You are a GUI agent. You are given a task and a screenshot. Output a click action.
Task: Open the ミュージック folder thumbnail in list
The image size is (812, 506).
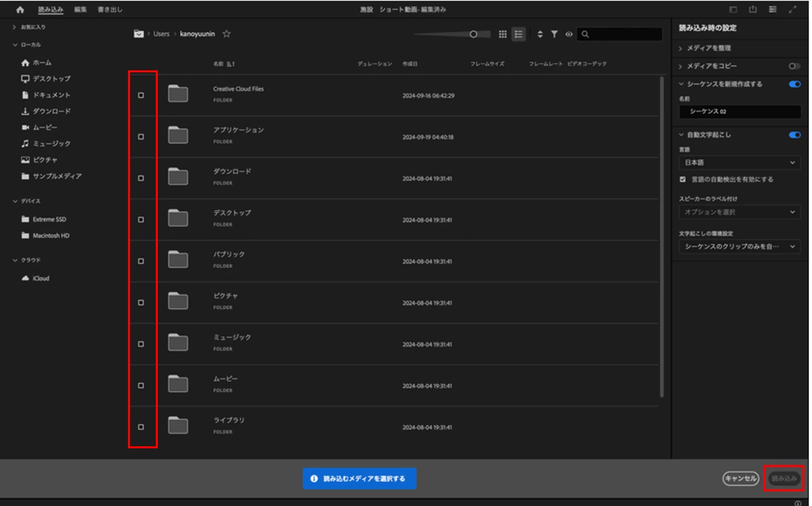[179, 343]
